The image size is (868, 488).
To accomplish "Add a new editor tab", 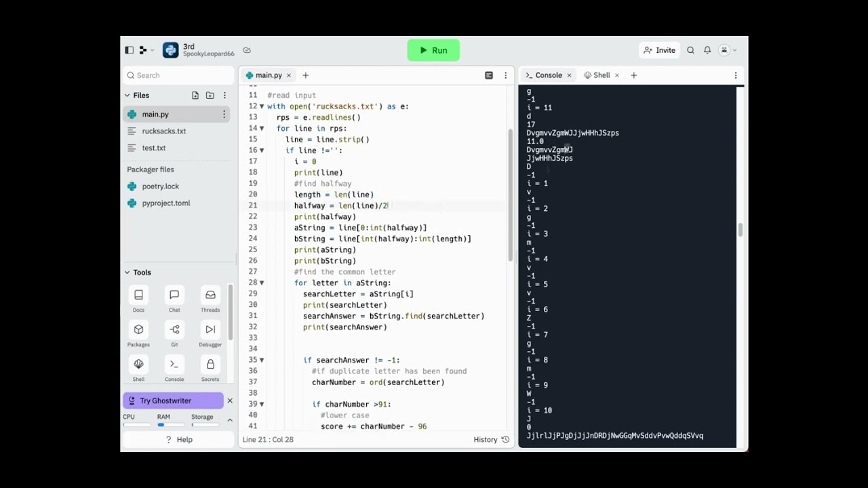I will 305,75.
